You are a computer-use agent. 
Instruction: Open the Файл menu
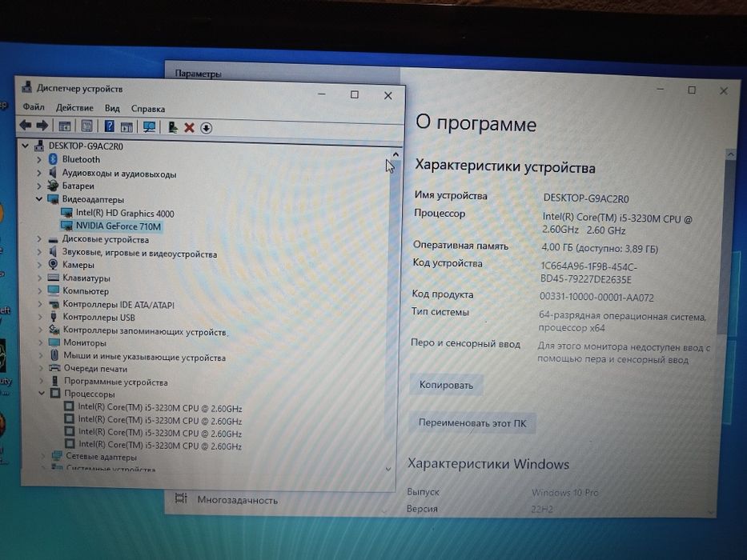pos(34,107)
